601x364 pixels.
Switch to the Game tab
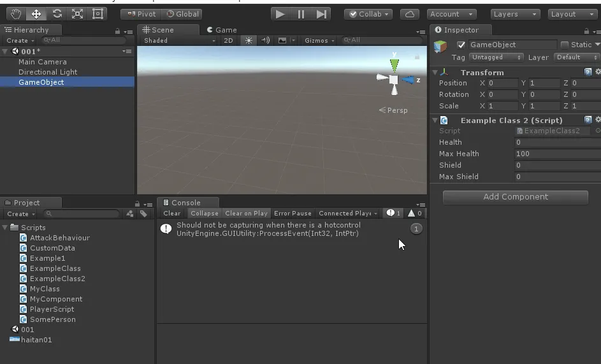pos(222,30)
